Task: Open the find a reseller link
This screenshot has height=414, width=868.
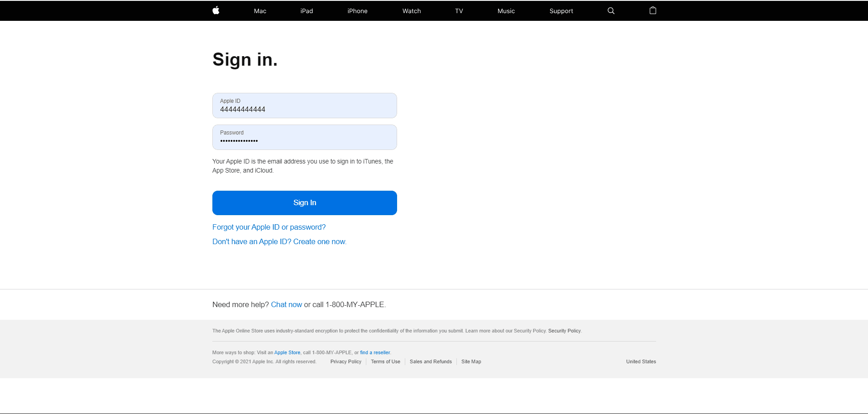Action: tap(375, 353)
